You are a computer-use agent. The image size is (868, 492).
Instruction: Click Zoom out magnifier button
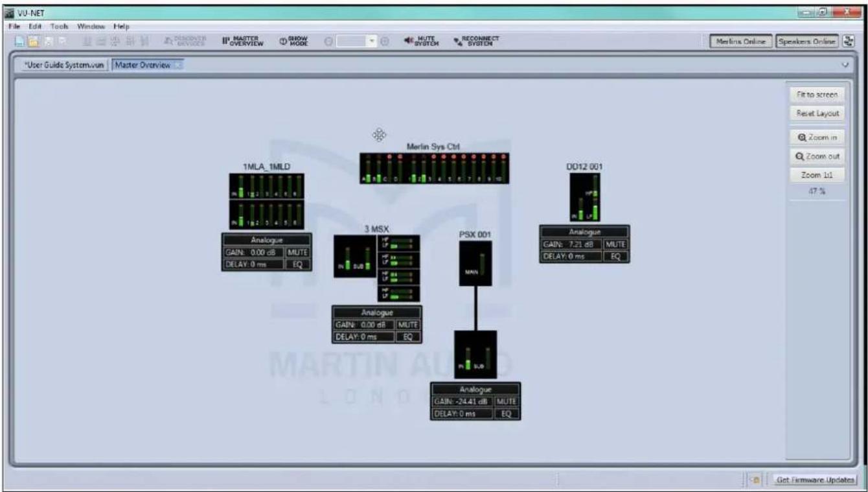click(x=817, y=156)
